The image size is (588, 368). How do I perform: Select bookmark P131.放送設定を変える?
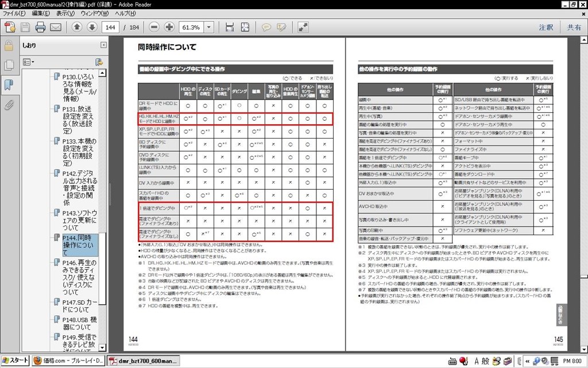(x=78, y=120)
